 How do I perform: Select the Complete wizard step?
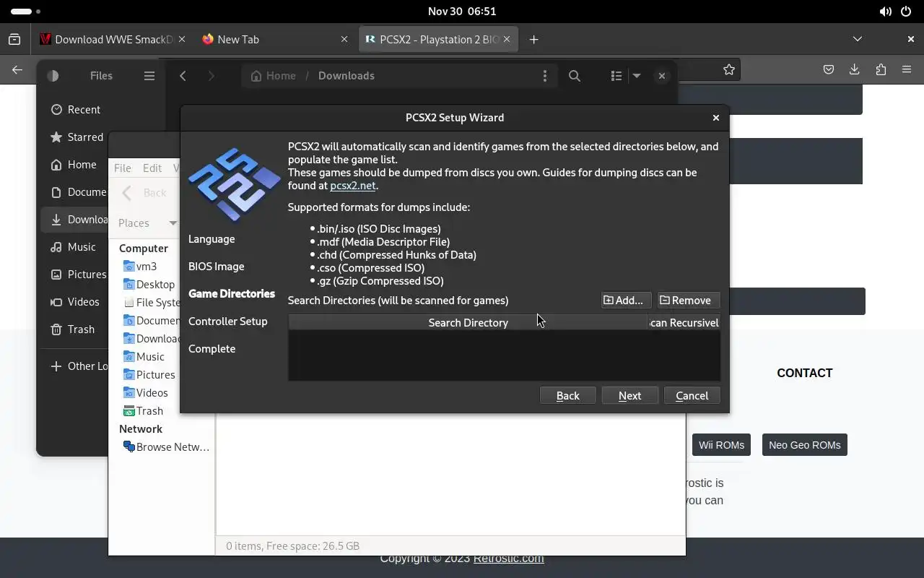pyautogui.click(x=212, y=348)
